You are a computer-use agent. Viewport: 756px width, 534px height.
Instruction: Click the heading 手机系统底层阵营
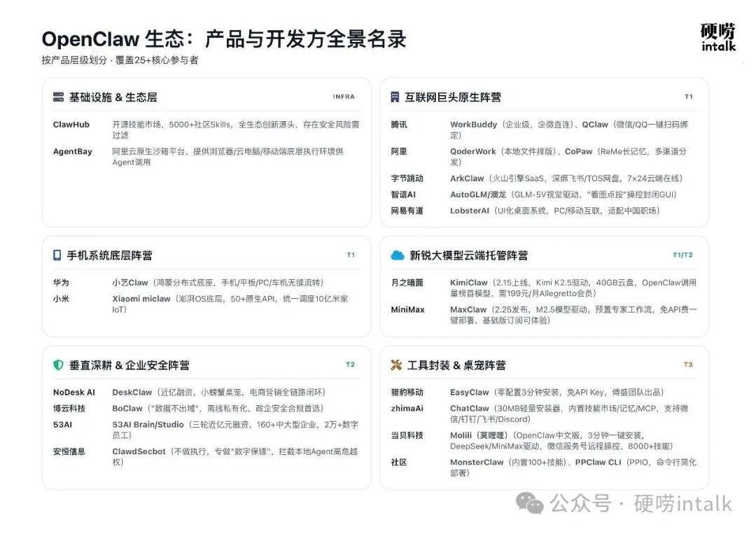[109, 255]
